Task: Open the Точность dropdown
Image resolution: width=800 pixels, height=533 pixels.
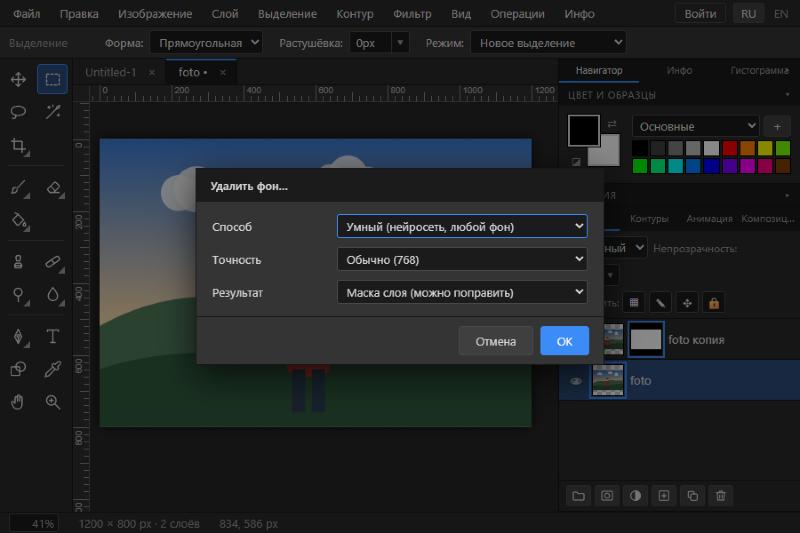Action: [462, 260]
